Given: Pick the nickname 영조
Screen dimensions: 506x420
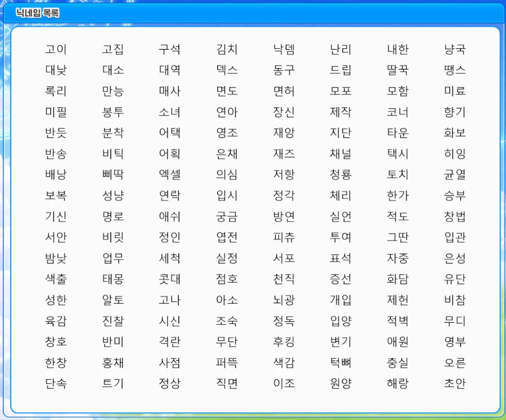Looking at the screenshot, I should 227,133.
